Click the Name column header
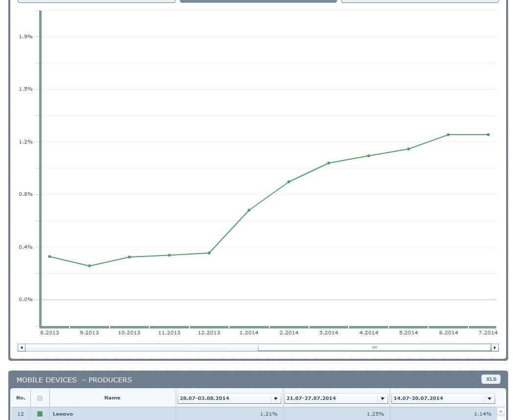513x420 pixels. coord(112,398)
